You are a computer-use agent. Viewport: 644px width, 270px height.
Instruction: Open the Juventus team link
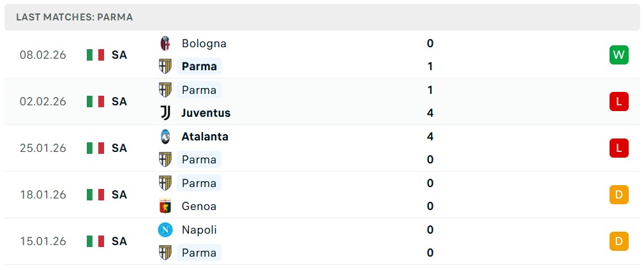206,113
